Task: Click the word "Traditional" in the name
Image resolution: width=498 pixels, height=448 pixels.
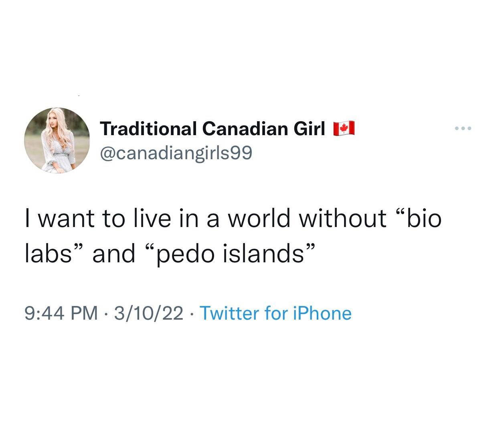Action: point(148,129)
